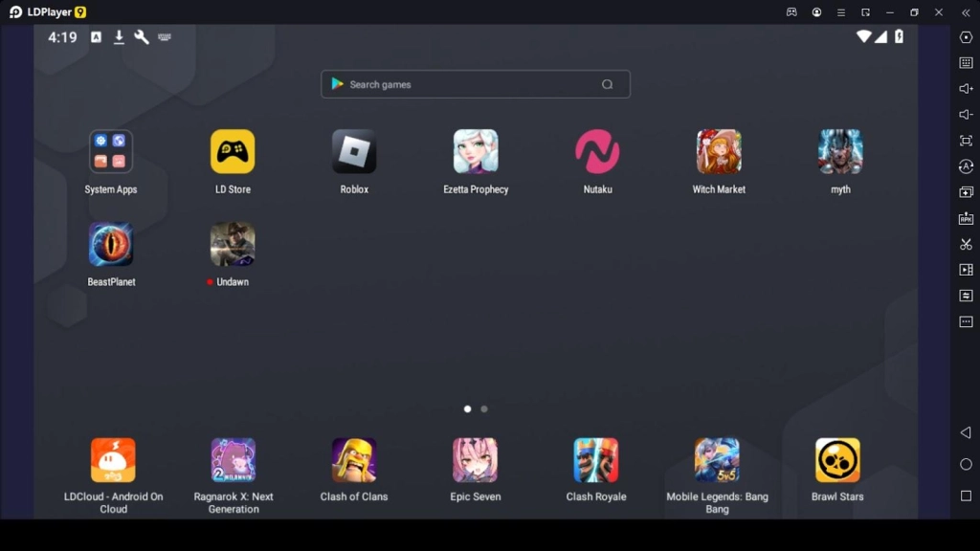980x551 pixels.
Task: Go home using the Android circle button
Action: point(966,464)
